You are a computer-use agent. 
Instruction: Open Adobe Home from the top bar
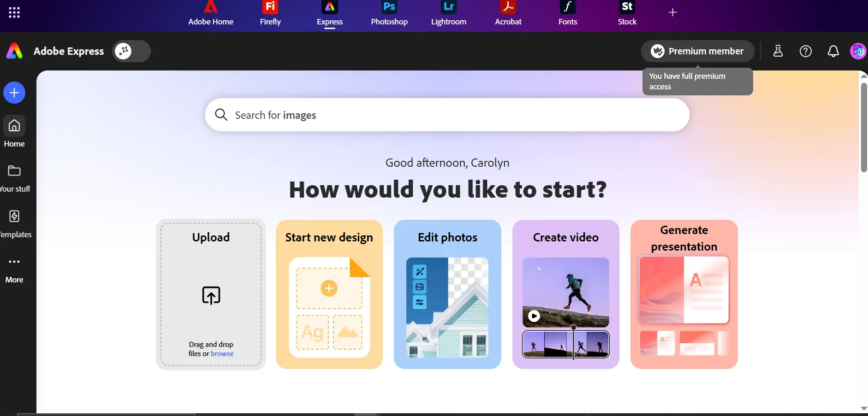(211, 14)
